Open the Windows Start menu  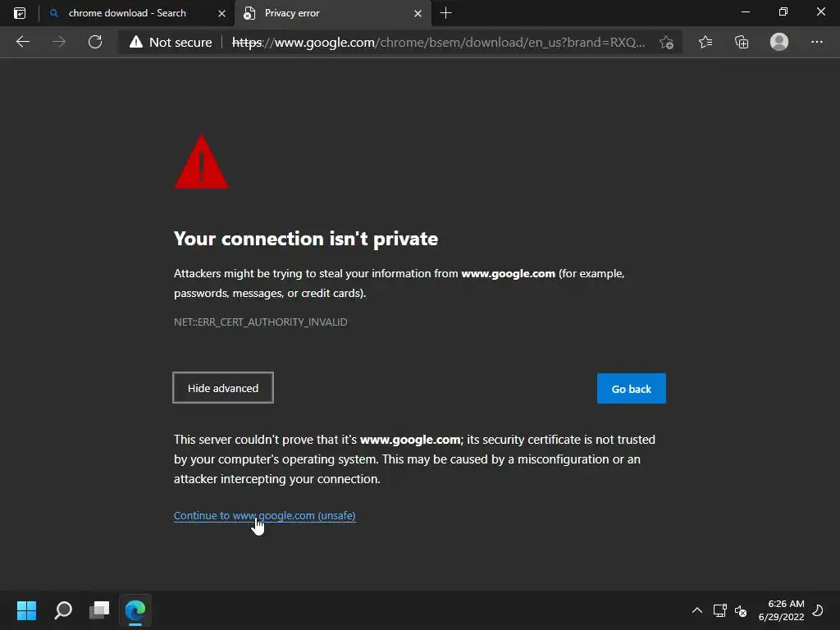(x=26, y=610)
